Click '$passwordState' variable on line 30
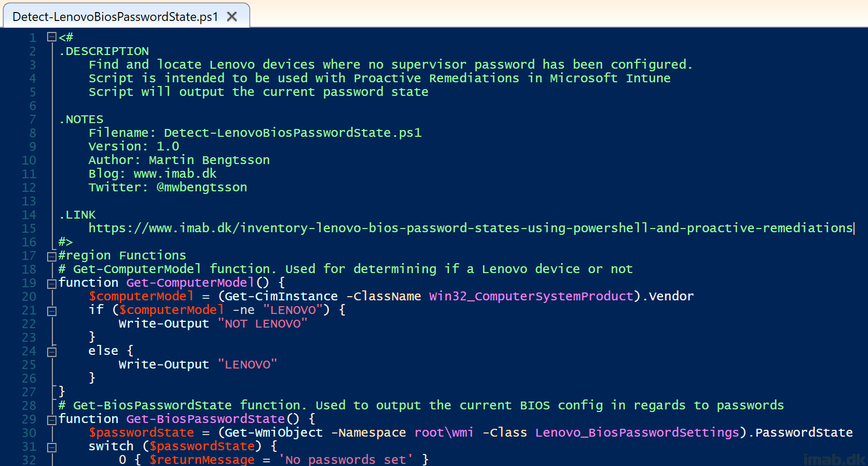Image resolution: width=868 pixels, height=466 pixels. click(x=141, y=432)
